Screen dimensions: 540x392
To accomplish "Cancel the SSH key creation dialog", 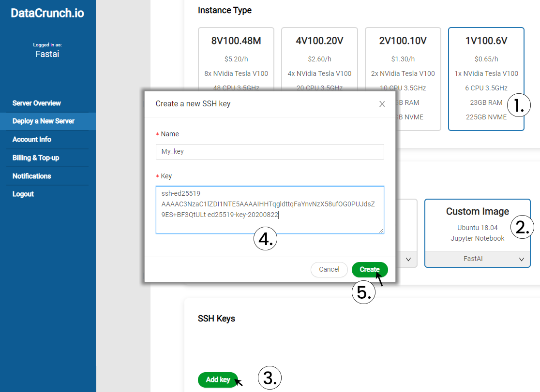I will (x=329, y=269).
